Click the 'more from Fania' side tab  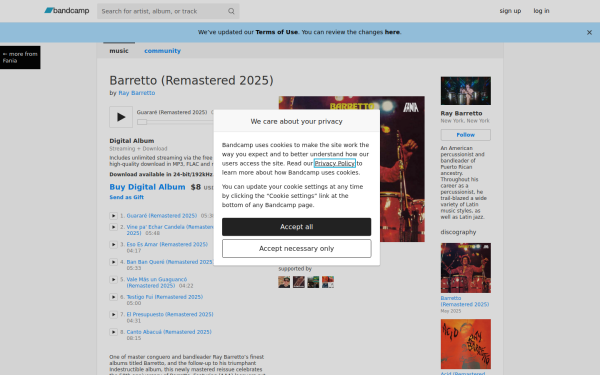20,57
